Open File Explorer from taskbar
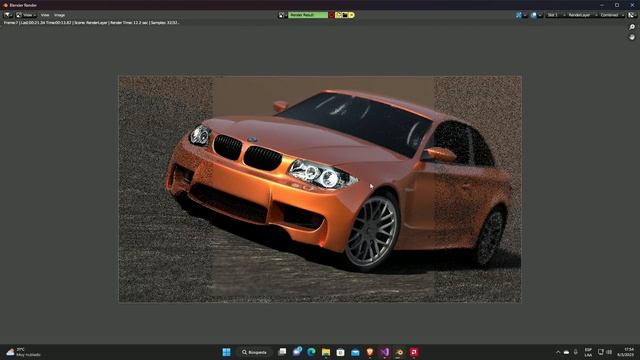Viewport: 640px width, 360px height. coord(326,352)
